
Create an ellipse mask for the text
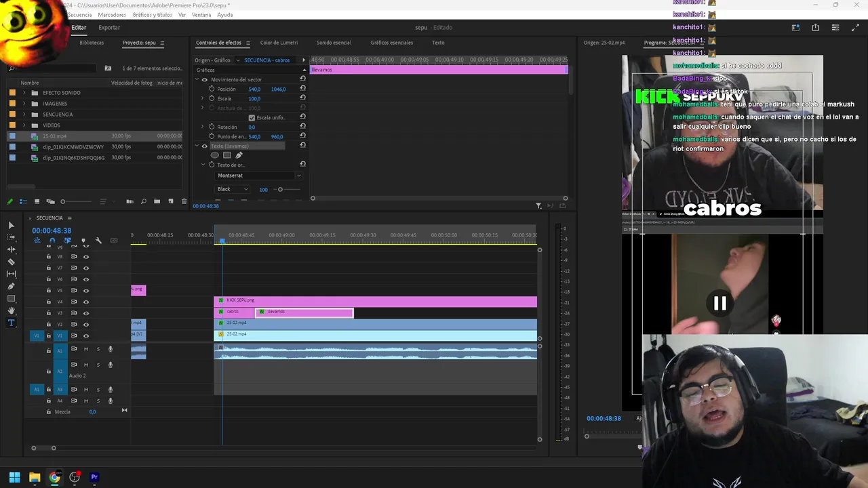coord(215,155)
